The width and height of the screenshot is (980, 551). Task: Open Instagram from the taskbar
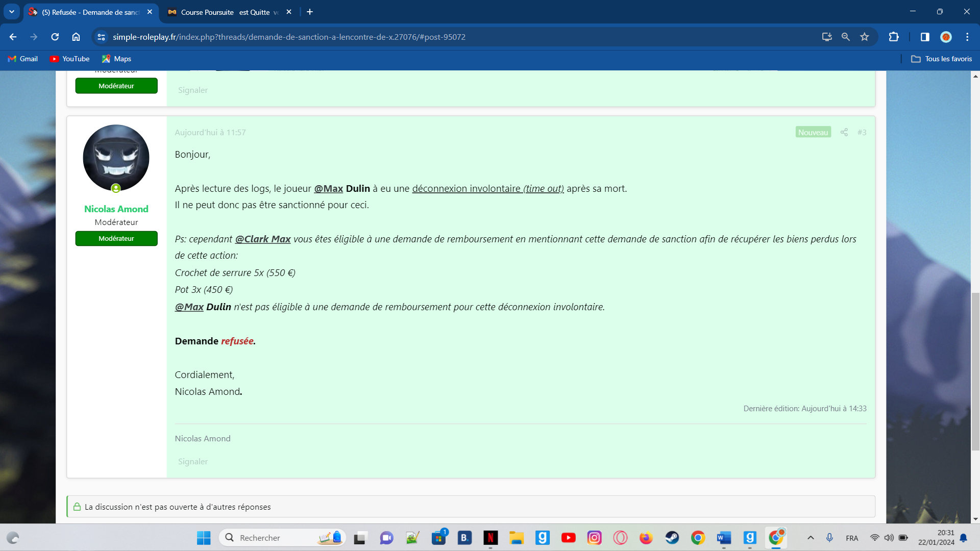594,538
